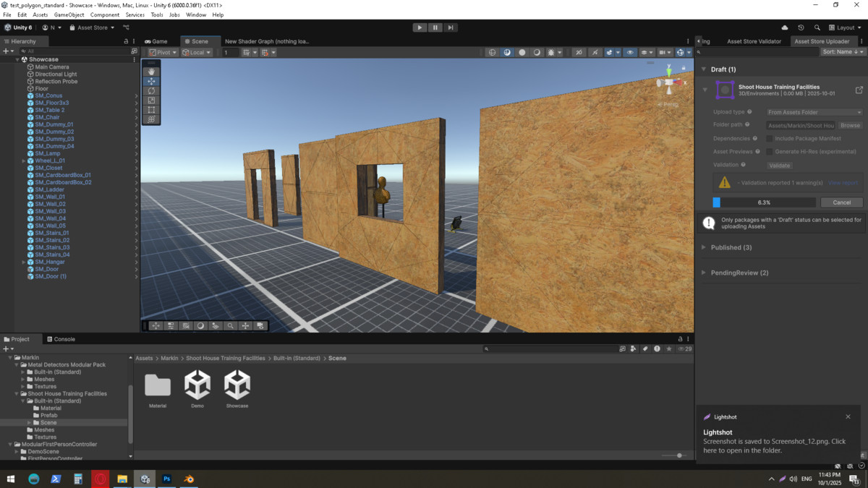Open the Pivot mode dropdown
This screenshot has height=488, width=868.
163,52
